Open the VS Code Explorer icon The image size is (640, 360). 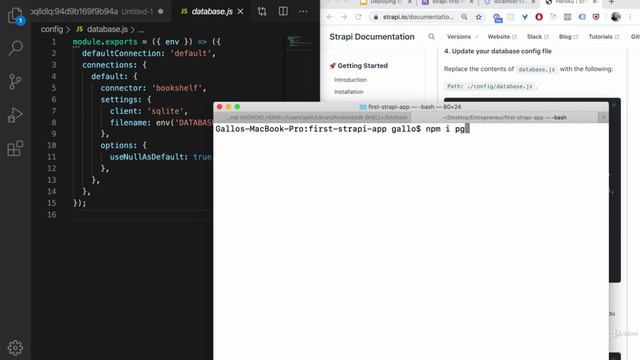15,16
